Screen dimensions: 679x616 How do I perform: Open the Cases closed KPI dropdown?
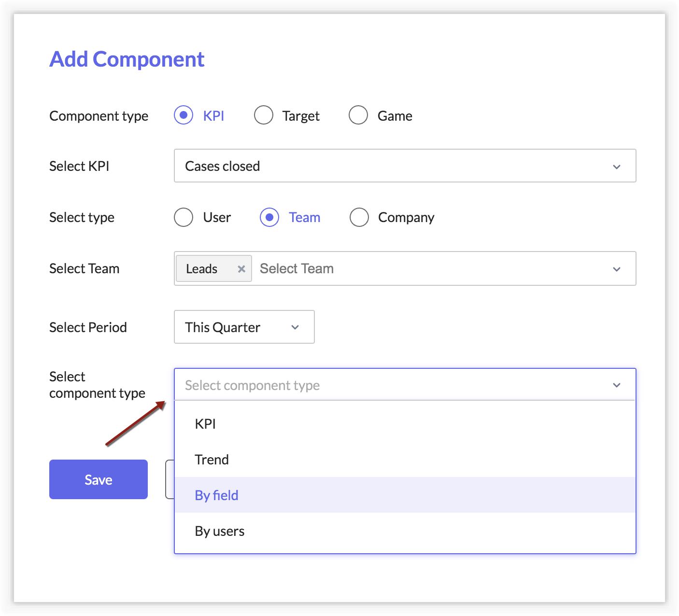(405, 166)
